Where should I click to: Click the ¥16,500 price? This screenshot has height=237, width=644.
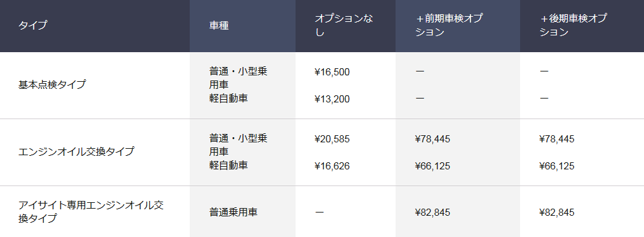[332, 73]
